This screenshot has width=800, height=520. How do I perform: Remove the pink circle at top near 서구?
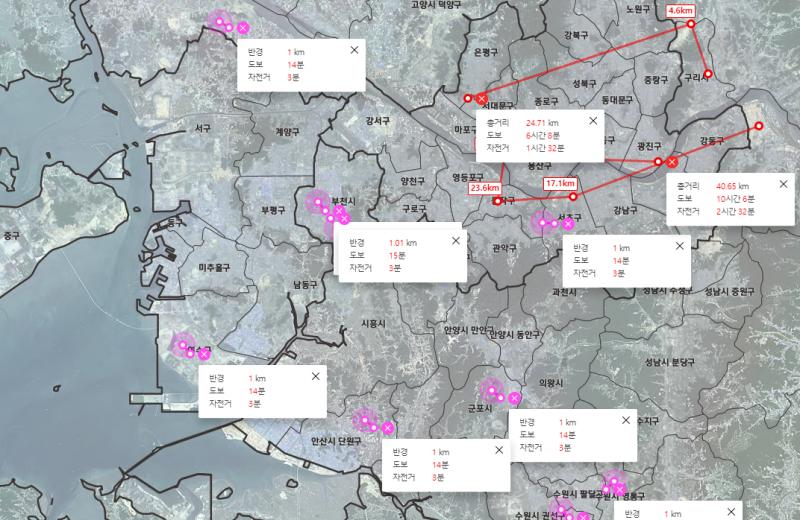click(x=243, y=28)
